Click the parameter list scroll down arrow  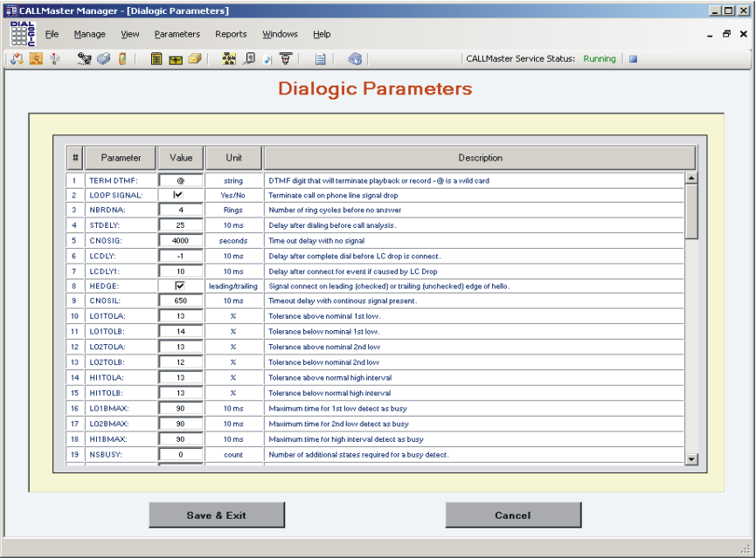click(x=691, y=459)
